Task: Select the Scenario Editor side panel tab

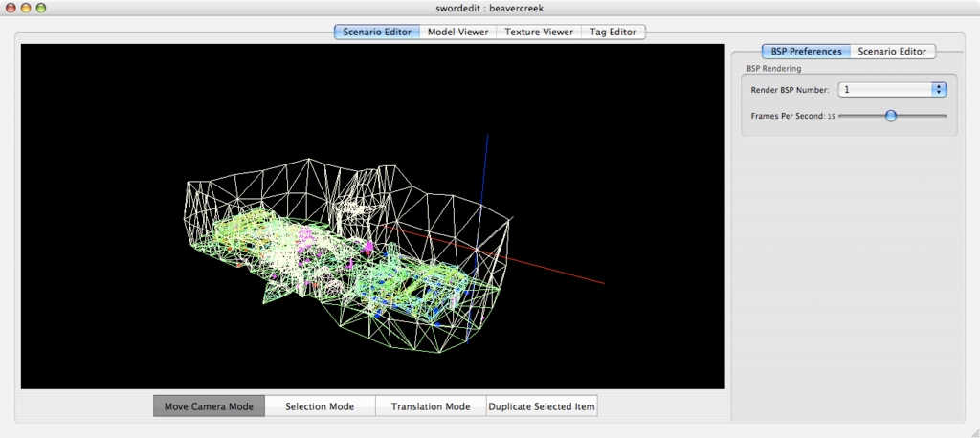Action: (892, 52)
